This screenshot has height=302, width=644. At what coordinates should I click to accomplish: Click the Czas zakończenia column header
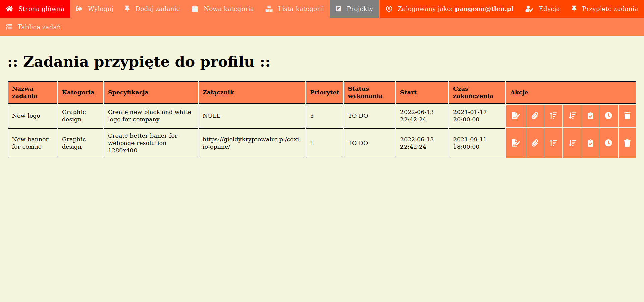(477, 92)
